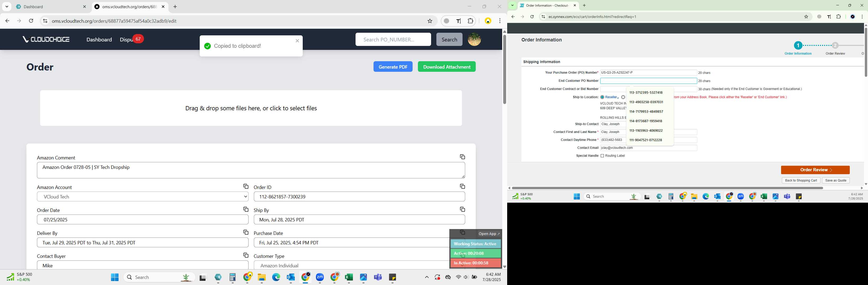Select the Reseller ship-to radio button
868x285 pixels.
(x=602, y=97)
